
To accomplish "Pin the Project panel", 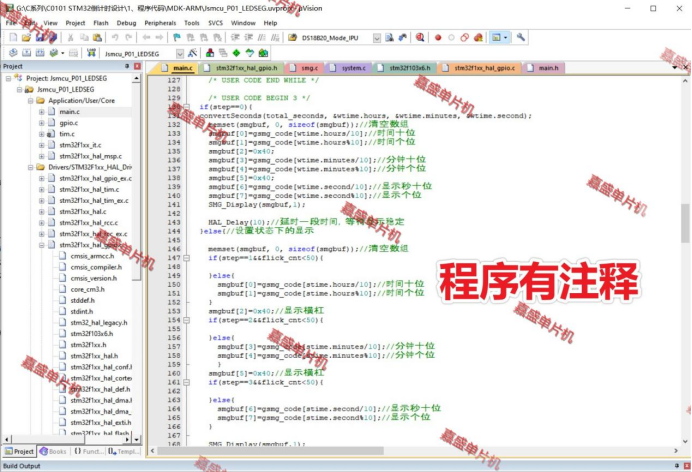I will pos(127,66).
